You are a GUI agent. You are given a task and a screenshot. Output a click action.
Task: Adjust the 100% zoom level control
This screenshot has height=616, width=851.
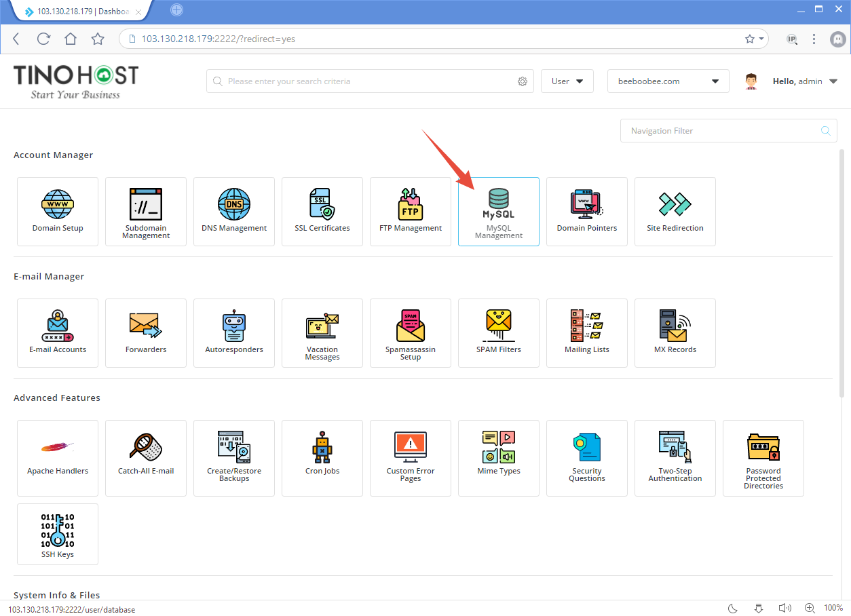833,607
